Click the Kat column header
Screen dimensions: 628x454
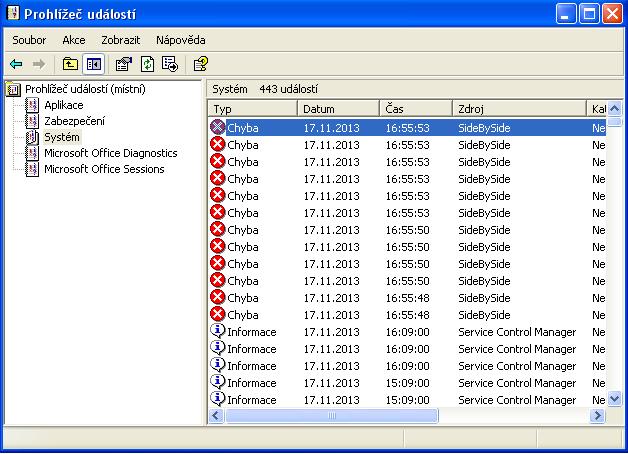pos(597,108)
